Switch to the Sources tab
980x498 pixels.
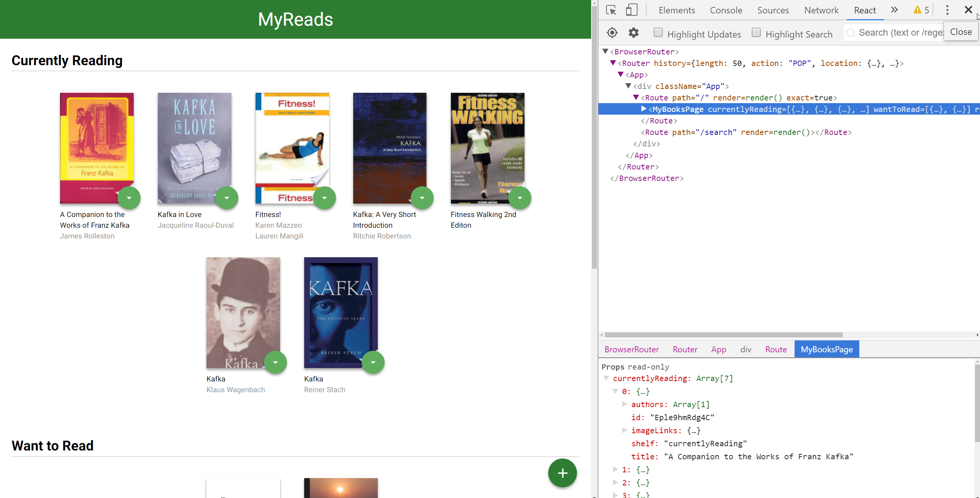tap(773, 10)
